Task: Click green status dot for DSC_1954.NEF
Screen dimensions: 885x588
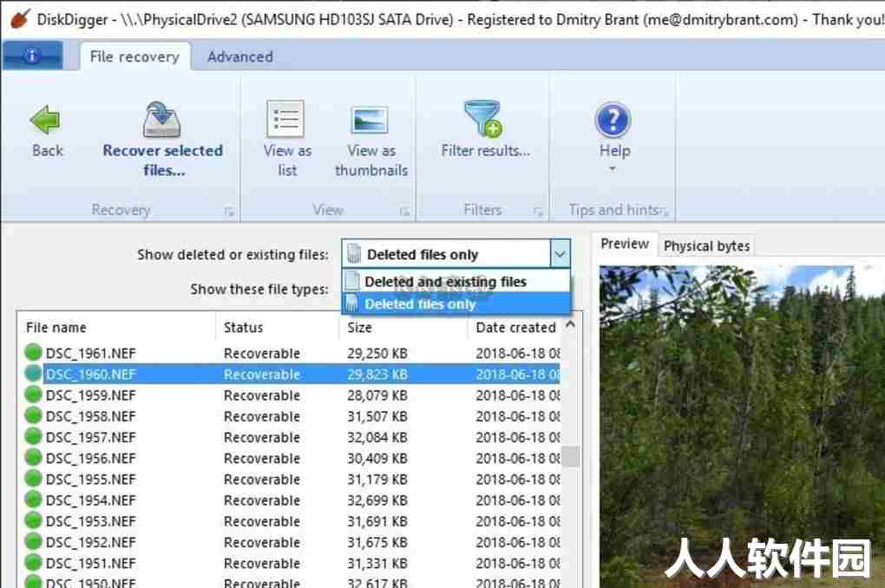Action: point(33,500)
